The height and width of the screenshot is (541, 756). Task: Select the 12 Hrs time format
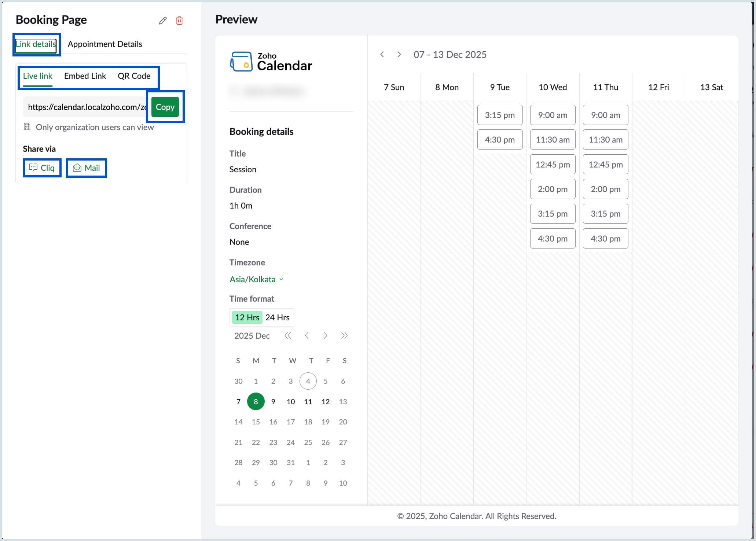247,317
